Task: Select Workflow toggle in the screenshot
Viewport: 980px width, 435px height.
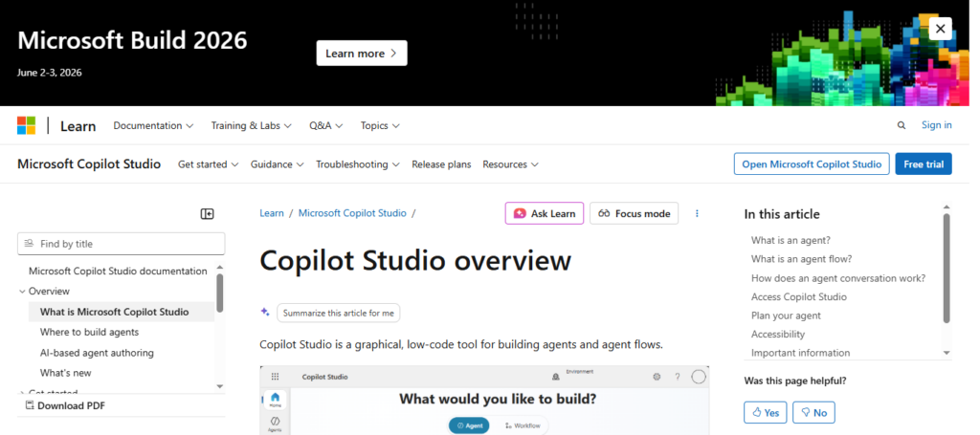Action: pos(523,425)
